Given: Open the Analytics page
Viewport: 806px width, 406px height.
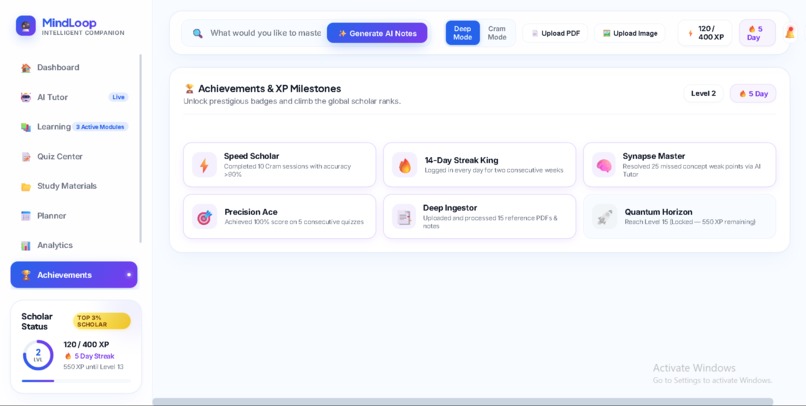Looking at the screenshot, I should point(74,246).
